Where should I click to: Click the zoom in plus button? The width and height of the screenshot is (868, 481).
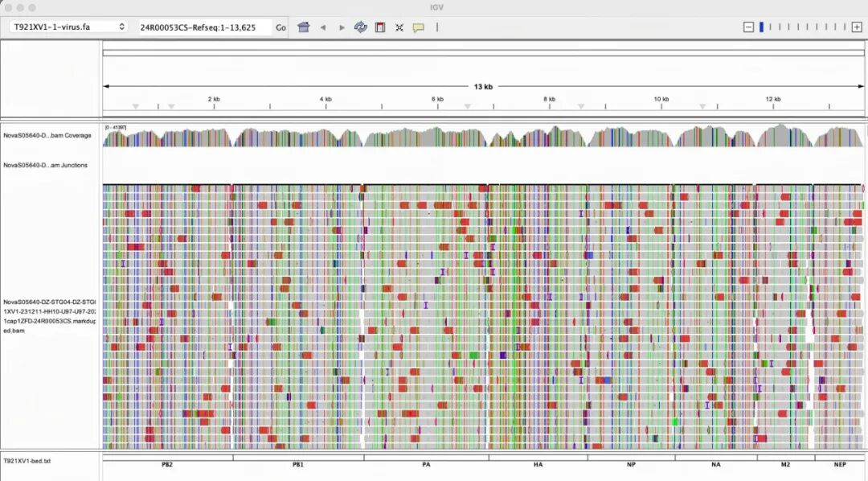857,27
